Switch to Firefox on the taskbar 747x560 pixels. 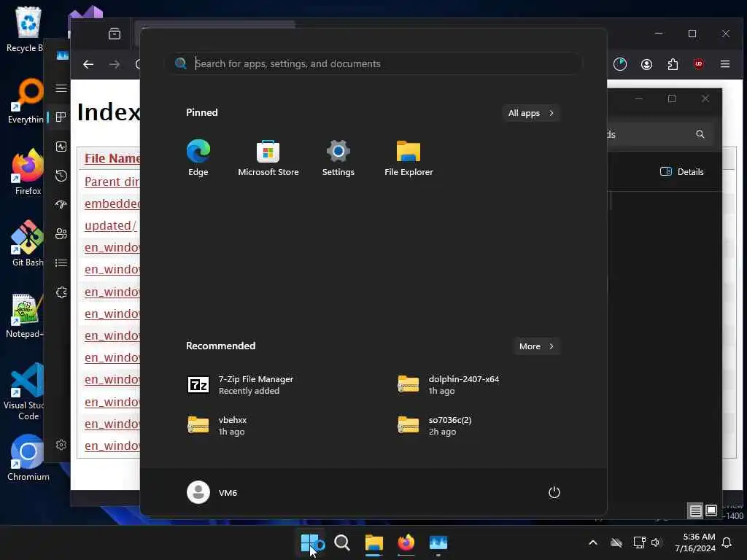pos(406,542)
